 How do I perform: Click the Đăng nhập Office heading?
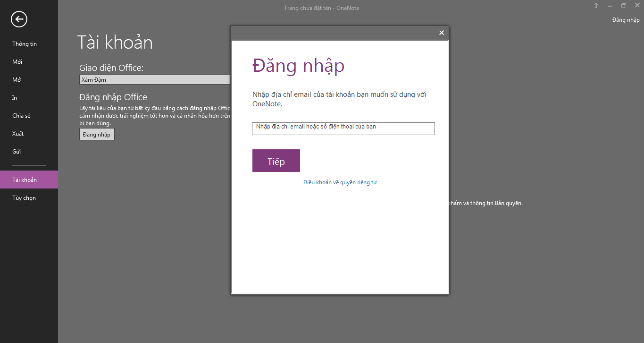pyautogui.click(x=113, y=97)
